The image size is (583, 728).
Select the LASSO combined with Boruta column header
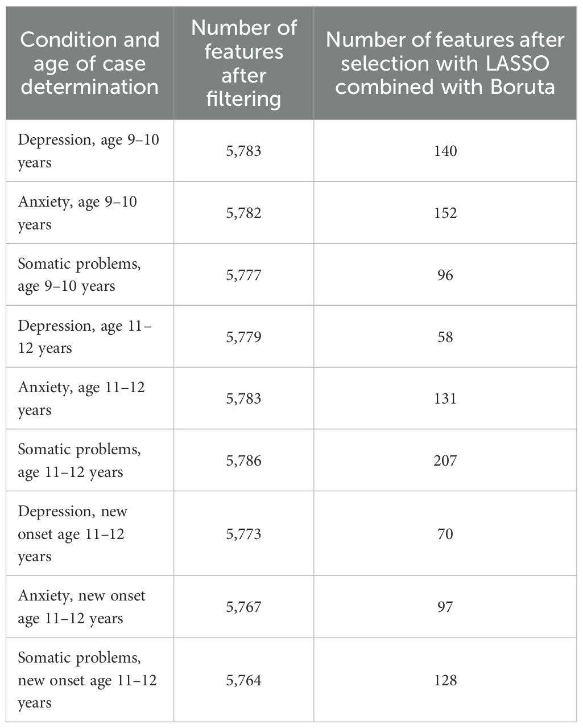[x=445, y=63]
